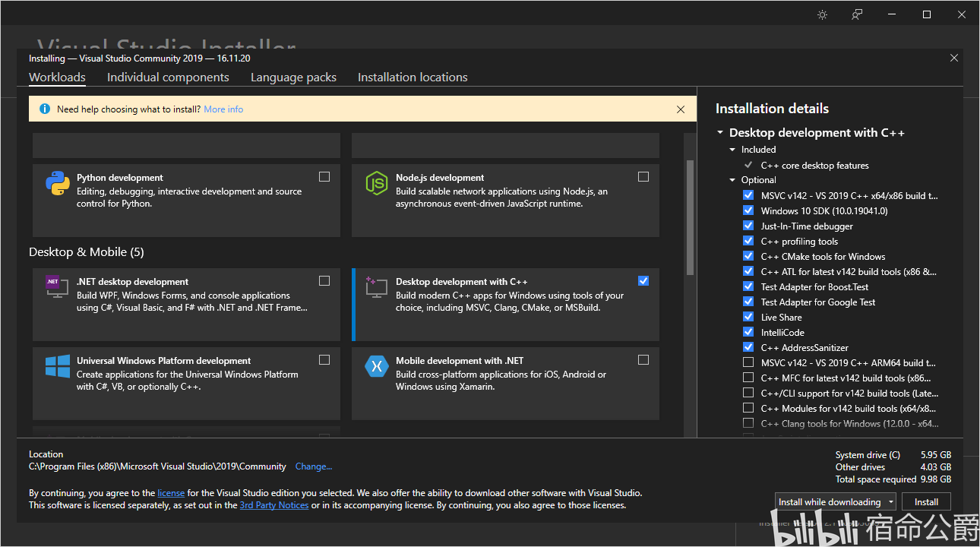980x547 pixels.
Task: Toggle theme using the sun icon
Action: pos(822,14)
